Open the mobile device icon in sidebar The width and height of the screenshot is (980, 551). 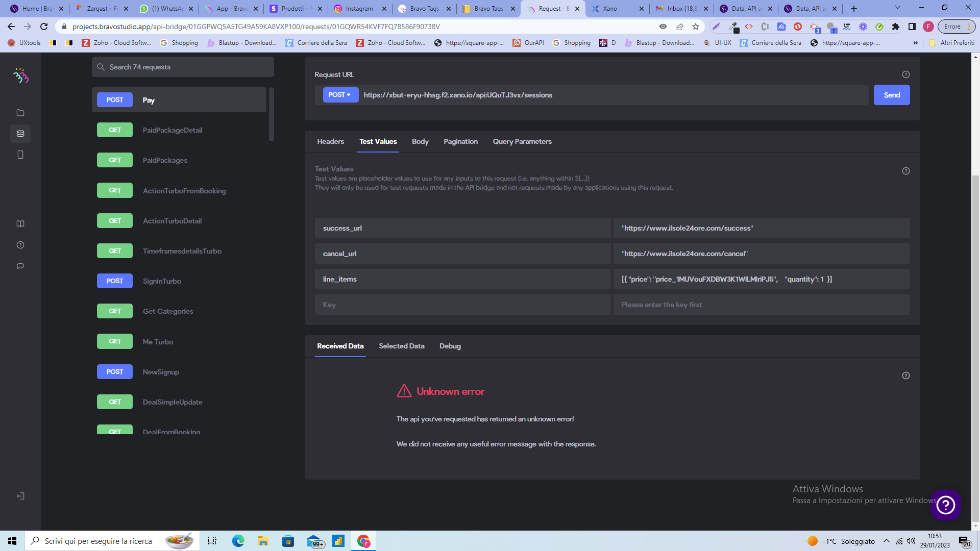point(20,155)
